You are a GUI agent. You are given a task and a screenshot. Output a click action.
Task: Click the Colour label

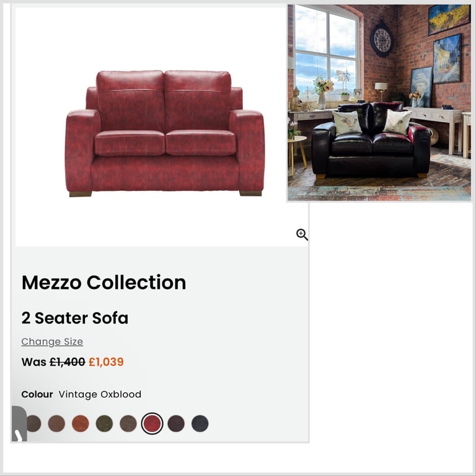37,394
